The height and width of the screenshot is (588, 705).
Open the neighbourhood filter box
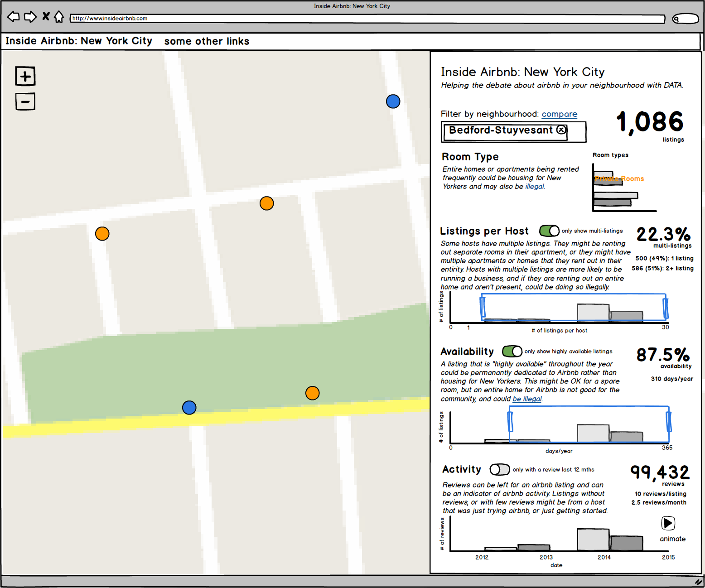(x=514, y=132)
